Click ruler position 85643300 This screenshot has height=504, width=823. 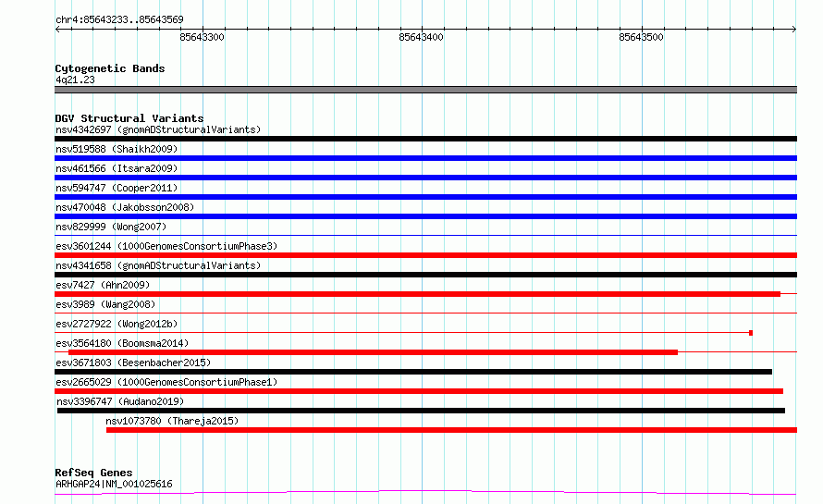[x=203, y=37]
